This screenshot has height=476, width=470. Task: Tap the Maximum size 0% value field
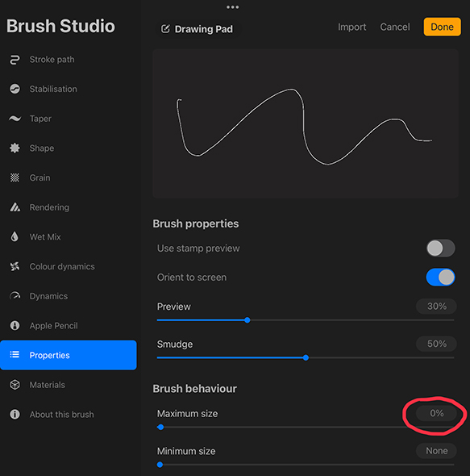tap(436, 413)
